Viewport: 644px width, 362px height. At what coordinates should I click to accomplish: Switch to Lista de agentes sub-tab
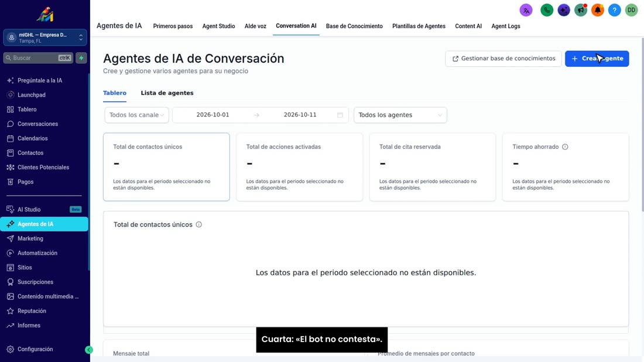click(x=167, y=93)
